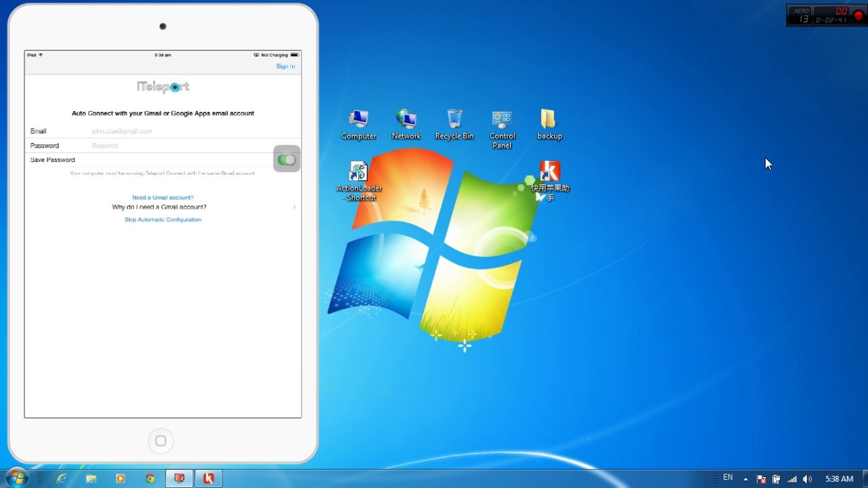Show hidden tray icons arrow
This screenshot has height=488, width=868.
tap(746, 479)
